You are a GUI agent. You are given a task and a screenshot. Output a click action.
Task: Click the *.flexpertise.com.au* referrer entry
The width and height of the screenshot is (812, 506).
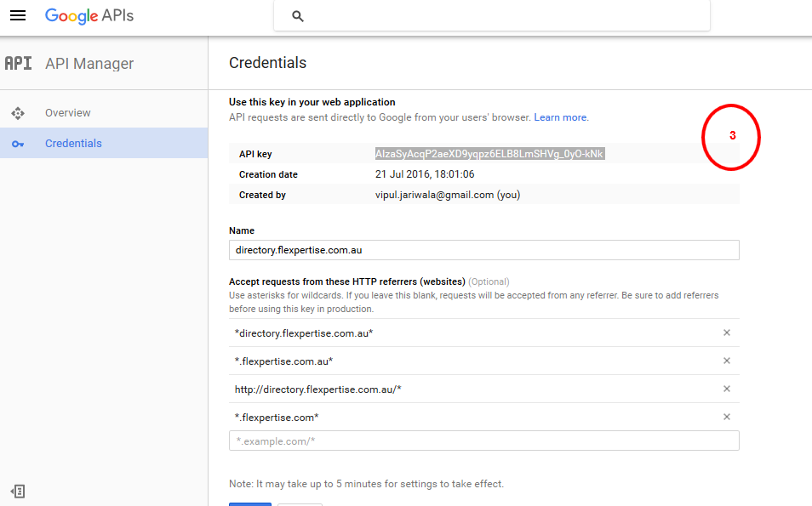(x=283, y=361)
